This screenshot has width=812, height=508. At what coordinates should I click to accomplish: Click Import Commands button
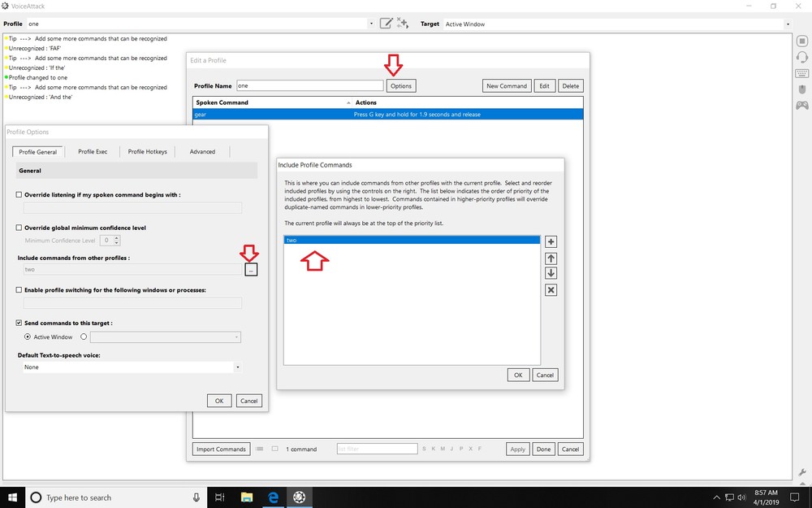click(221, 449)
